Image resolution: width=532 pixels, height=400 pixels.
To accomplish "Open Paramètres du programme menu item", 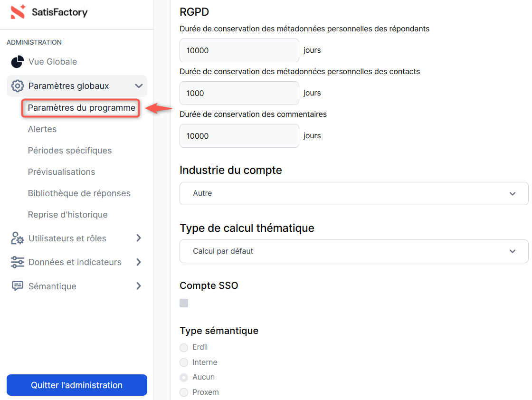I will (x=81, y=108).
